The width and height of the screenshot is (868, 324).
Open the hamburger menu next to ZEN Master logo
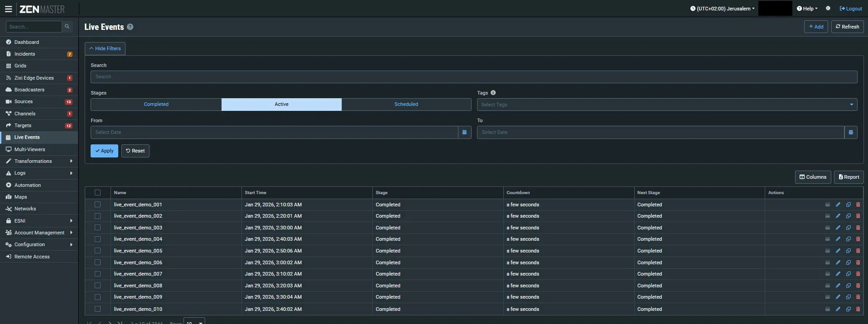click(x=8, y=9)
